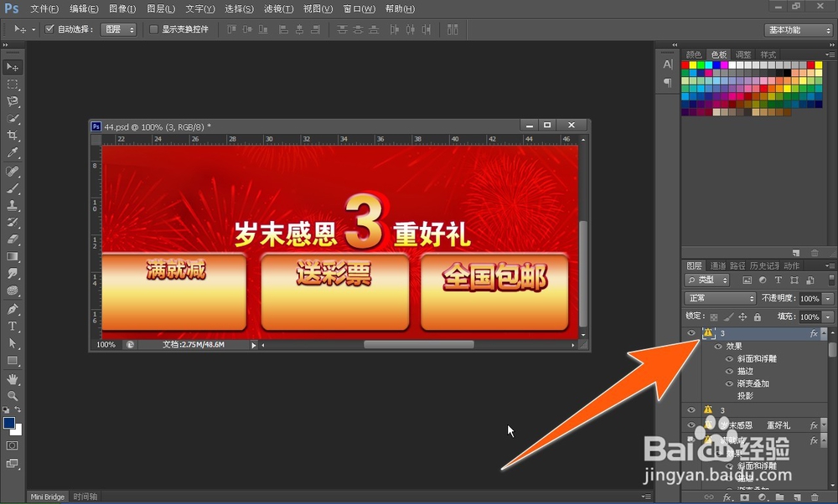The height and width of the screenshot is (504, 838).
Task: Filter layers by pixel image icon
Action: 747,280
